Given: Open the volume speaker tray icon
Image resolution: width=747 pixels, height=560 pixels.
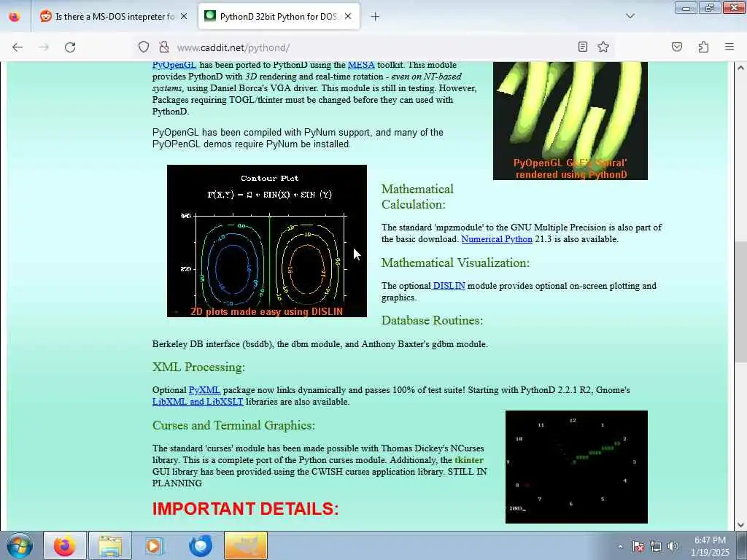Looking at the screenshot, I should click(673, 546).
